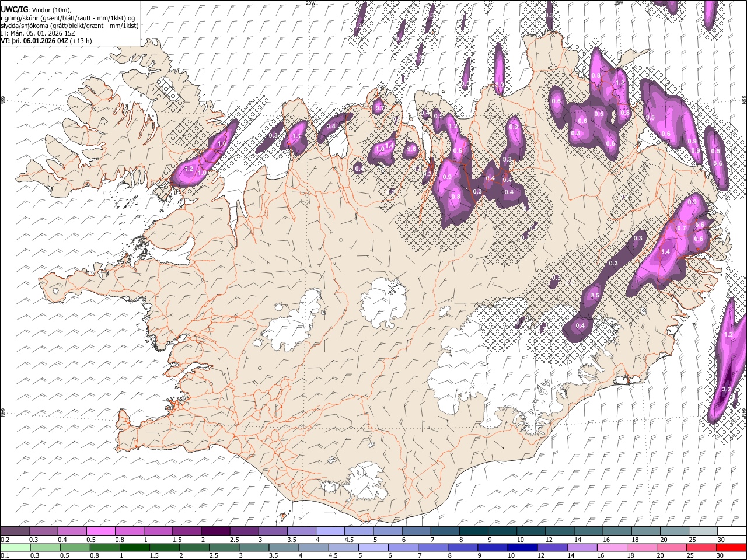Screen dimensions: 747x560
Task: Pick the light gray 25 swatch in upper legend
Action: 703,531
